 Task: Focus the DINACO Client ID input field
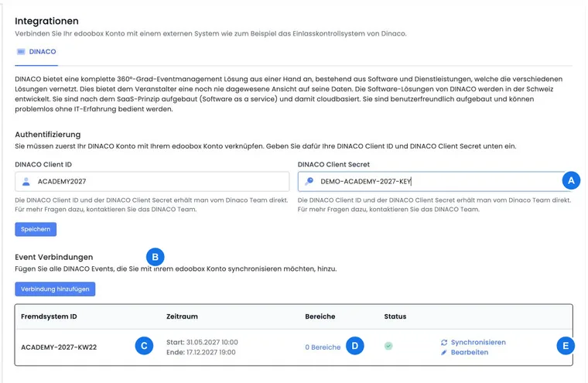coord(152,182)
